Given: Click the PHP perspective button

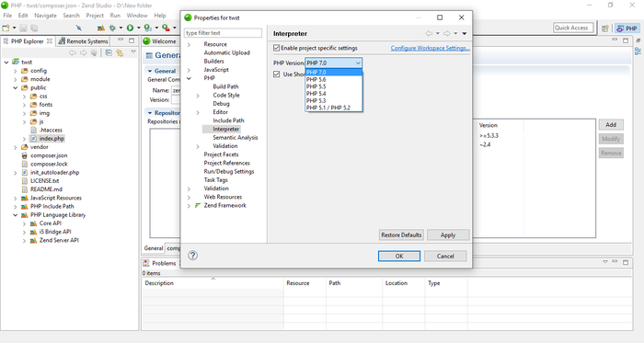Looking at the screenshot, I should click(627, 29).
